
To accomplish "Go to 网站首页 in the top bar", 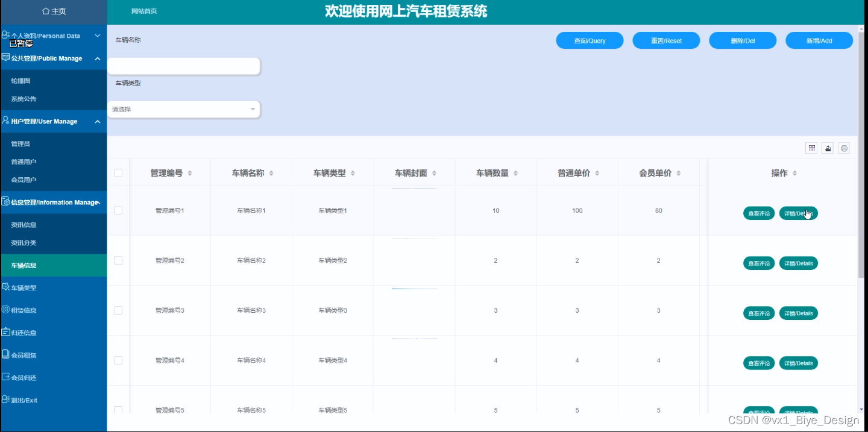I will tap(144, 11).
